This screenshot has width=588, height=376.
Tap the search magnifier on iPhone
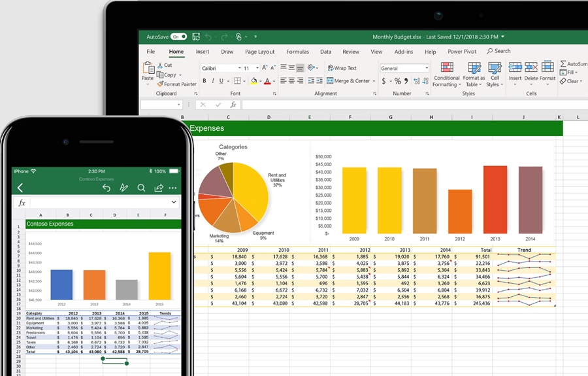point(141,188)
